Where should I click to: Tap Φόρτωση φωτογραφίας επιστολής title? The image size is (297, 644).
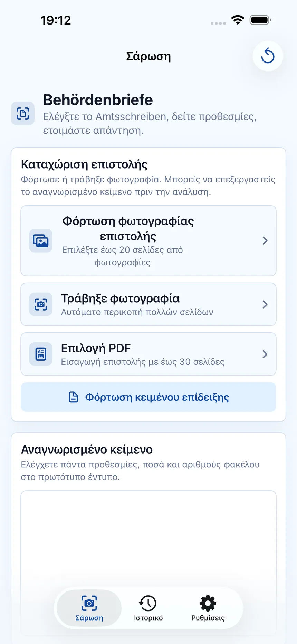click(x=128, y=229)
